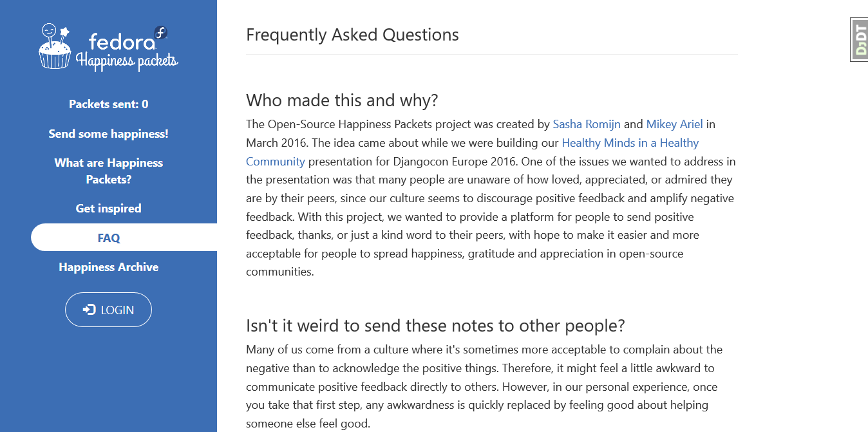Open the Happiness Archive page
868x432 pixels.
click(x=109, y=267)
